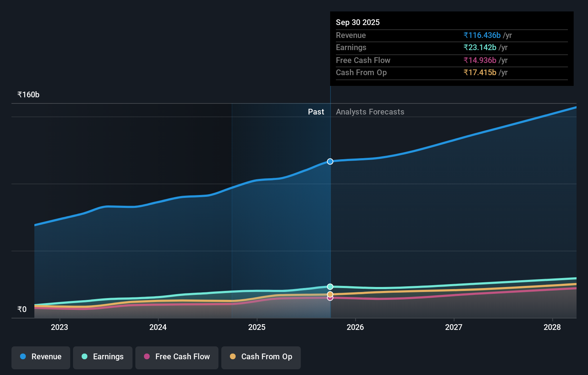
Task: Click the pink dot in Free Cash Flow legend
Action: point(147,357)
